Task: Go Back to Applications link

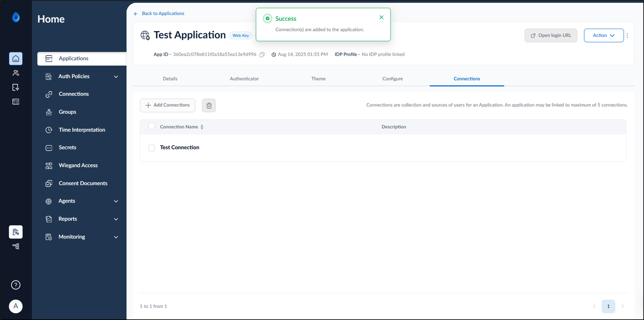Action: pos(159,13)
